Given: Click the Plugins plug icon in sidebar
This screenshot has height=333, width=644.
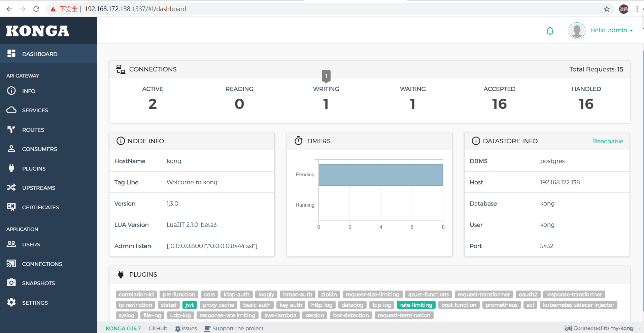Looking at the screenshot, I should coord(11,168).
